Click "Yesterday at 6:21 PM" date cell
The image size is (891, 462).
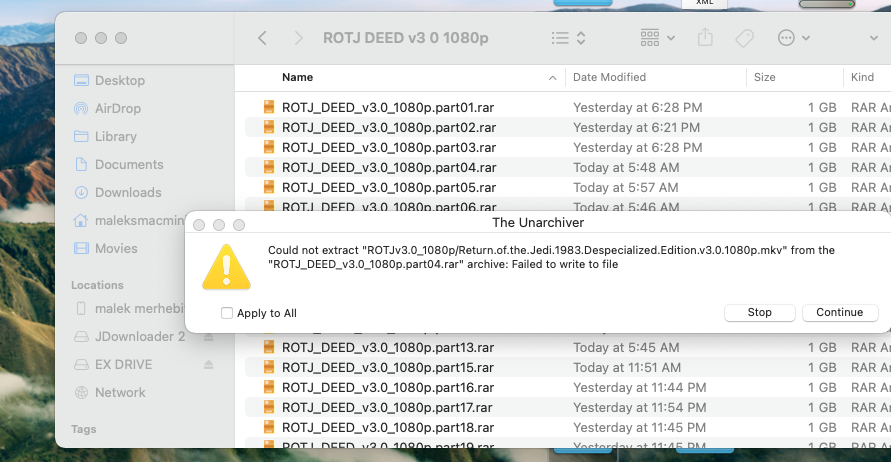pyautogui.click(x=636, y=127)
